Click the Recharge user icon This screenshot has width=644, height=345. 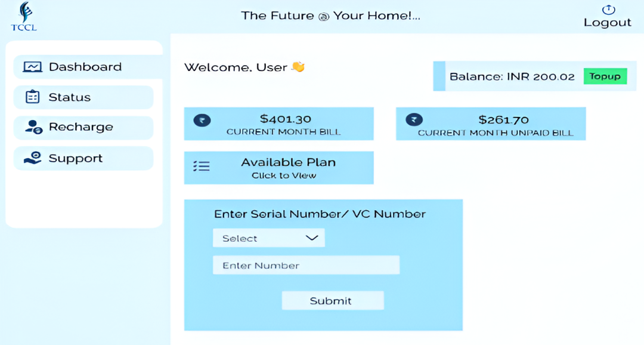(x=32, y=127)
